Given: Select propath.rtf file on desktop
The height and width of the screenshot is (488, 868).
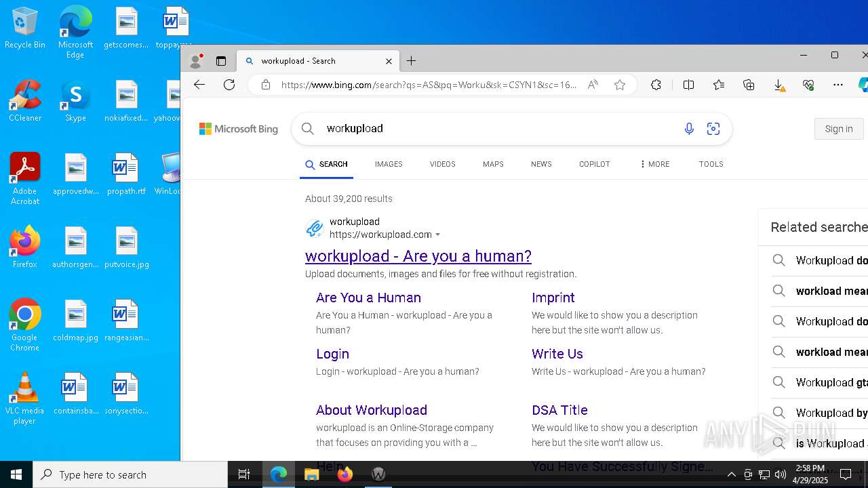Looking at the screenshot, I should point(126,175).
